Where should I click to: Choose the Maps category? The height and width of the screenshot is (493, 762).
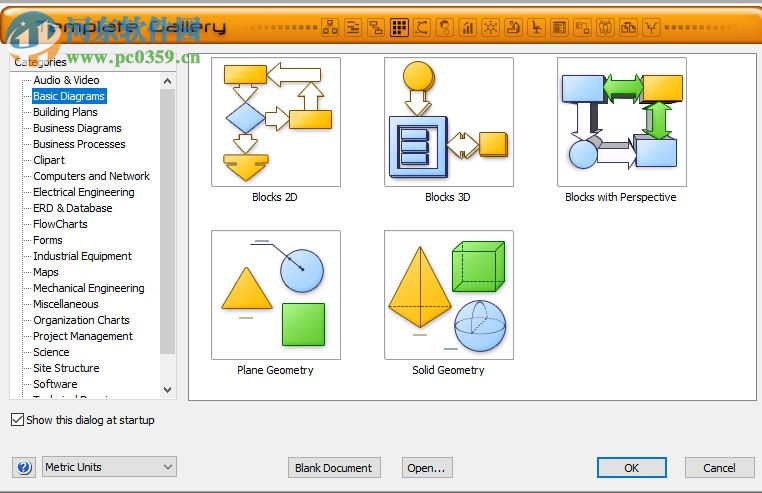[46, 272]
